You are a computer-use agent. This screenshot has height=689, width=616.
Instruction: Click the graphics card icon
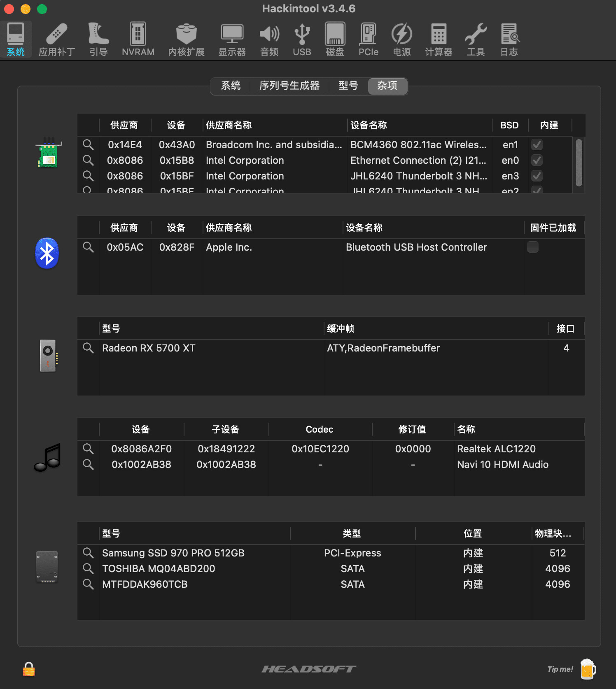point(49,356)
